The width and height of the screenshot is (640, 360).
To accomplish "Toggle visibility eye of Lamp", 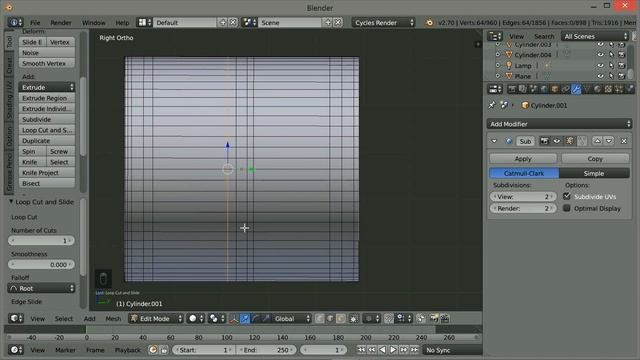I will coord(600,65).
